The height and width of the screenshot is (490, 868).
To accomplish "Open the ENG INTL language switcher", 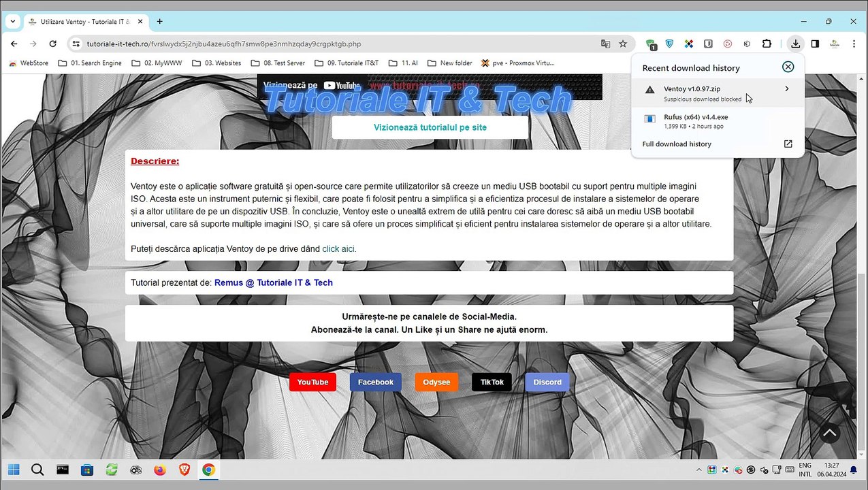I will click(x=805, y=470).
